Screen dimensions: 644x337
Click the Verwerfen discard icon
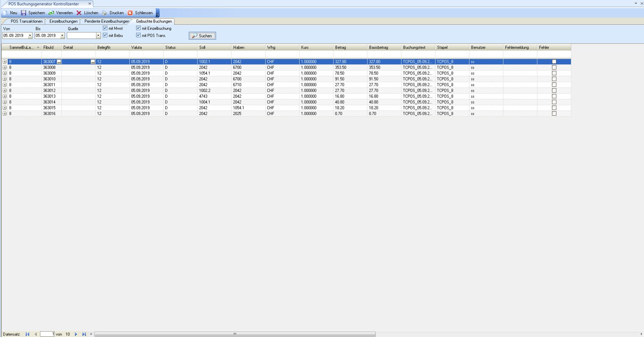pyautogui.click(x=51, y=13)
